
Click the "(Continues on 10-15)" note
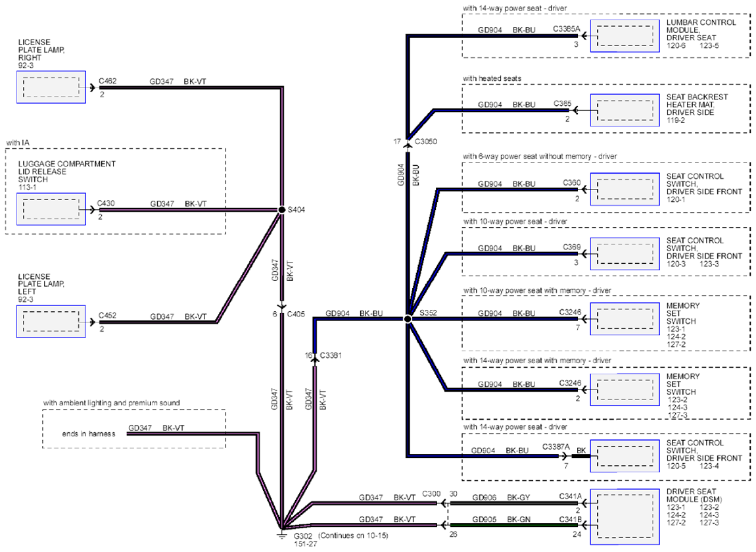(354, 536)
